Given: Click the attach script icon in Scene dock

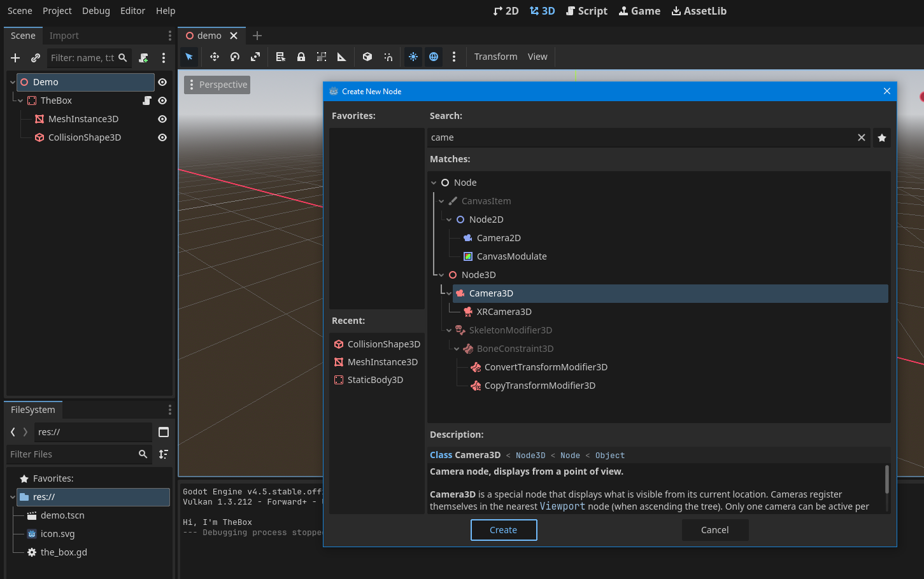Looking at the screenshot, I should pyautogui.click(x=144, y=58).
